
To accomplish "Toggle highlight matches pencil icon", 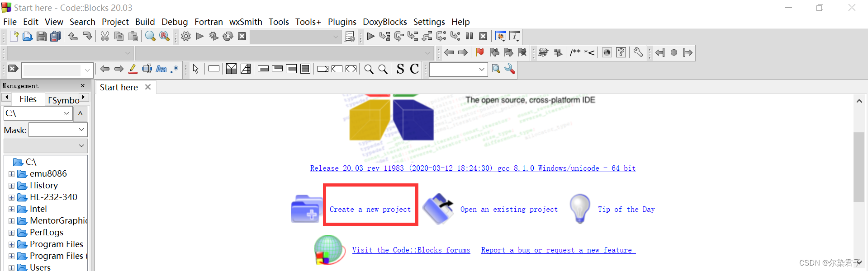I will pos(133,69).
